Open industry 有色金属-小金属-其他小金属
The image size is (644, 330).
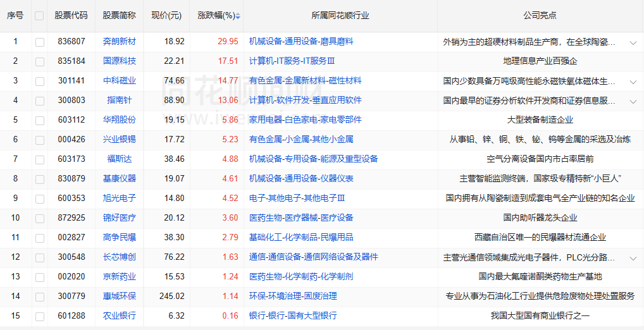click(x=301, y=140)
